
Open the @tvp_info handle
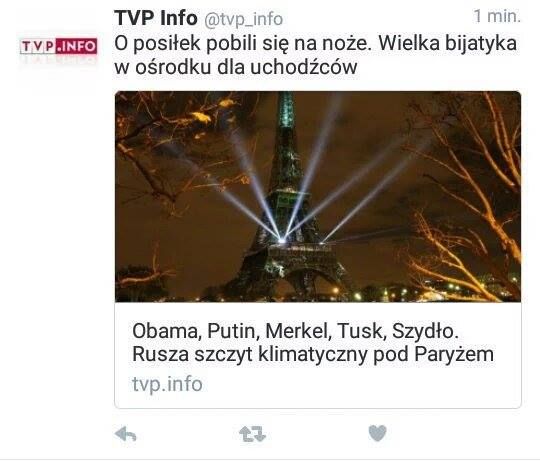(243, 19)
